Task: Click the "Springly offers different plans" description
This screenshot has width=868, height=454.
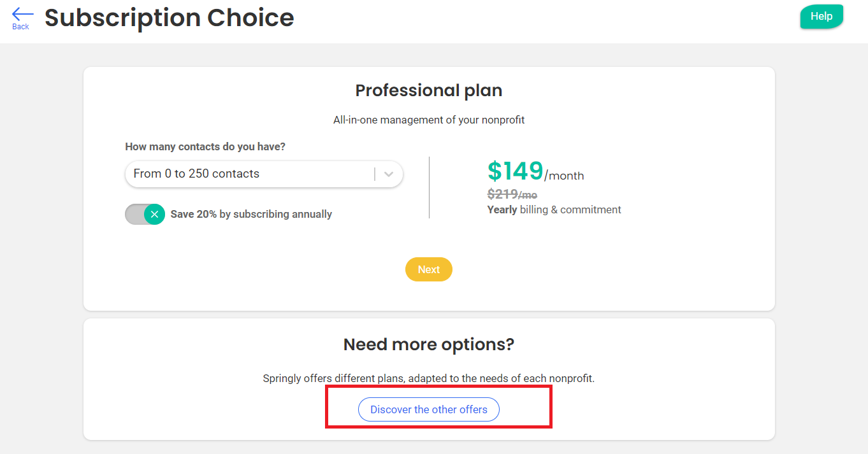Action: click(x=429, y=378)
